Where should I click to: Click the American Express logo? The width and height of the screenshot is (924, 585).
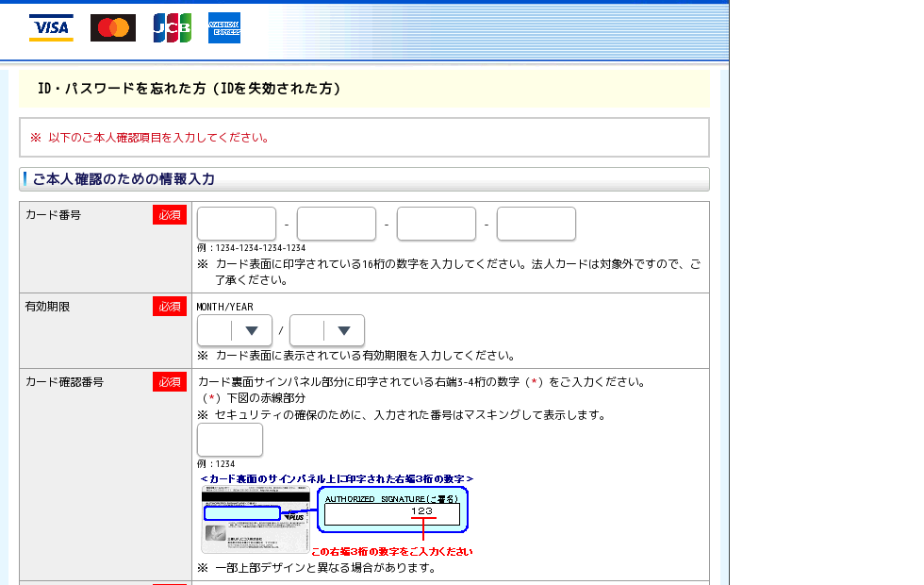pos(224,28)
